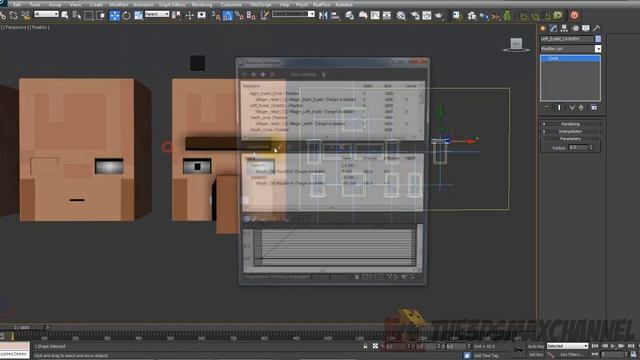This screenshot has width=640, height=360.
Task: Click the Bind to Space Warp icon
Action: (x=26, y=16)
